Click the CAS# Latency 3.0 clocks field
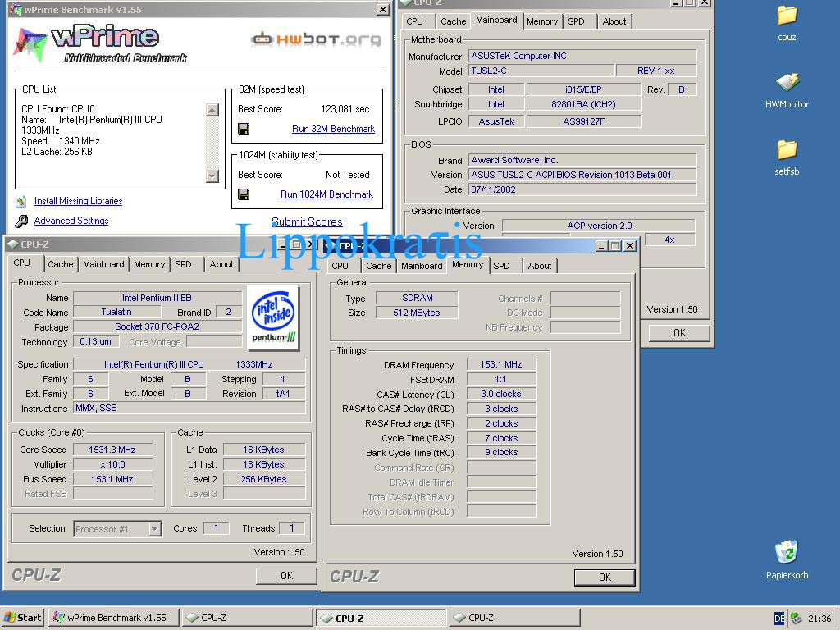Viewport: 840px width, 630px height. click(x=501, y=394)
